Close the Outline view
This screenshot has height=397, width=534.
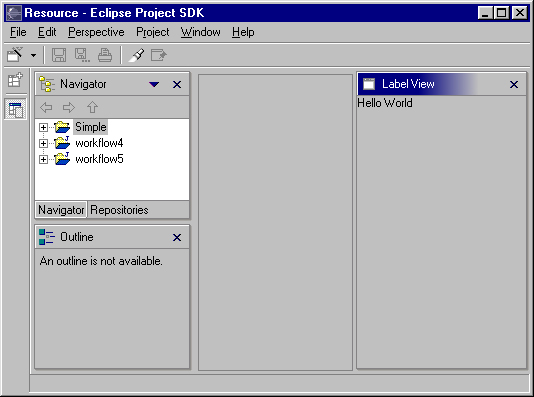(x=177, y=237)
